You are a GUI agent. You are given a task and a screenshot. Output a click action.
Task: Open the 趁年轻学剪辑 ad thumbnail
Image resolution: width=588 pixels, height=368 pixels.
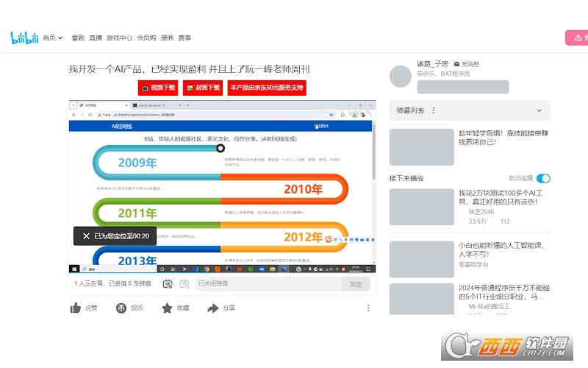coord(421,146)
